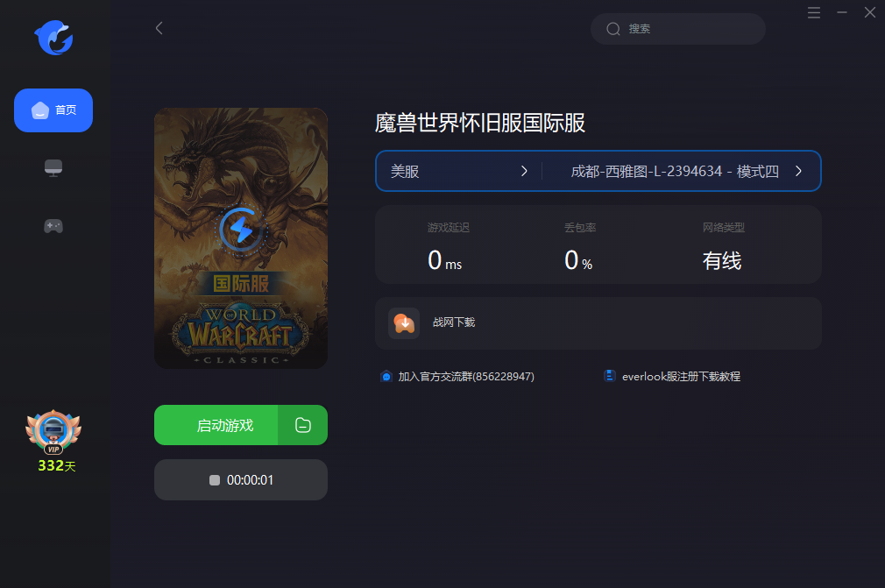Click the VIP badge avatar
Image resolution: width=885 pixels, height=588 pixels.
53,432
